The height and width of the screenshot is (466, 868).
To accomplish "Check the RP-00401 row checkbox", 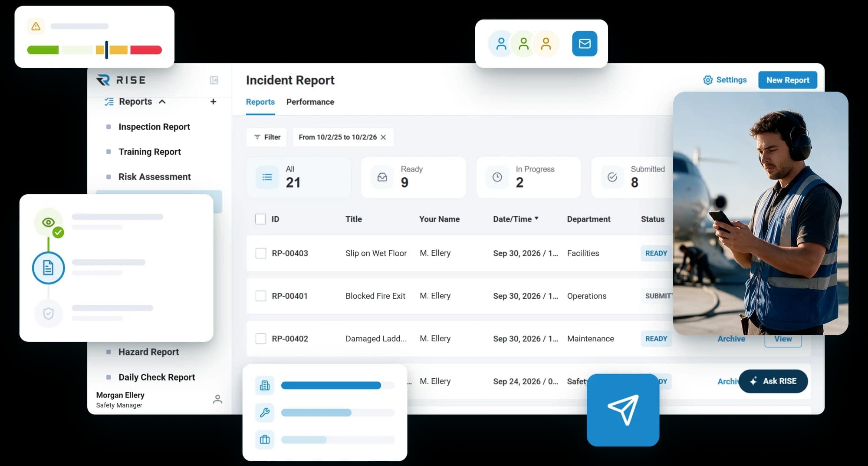I will tap(261, 296).
